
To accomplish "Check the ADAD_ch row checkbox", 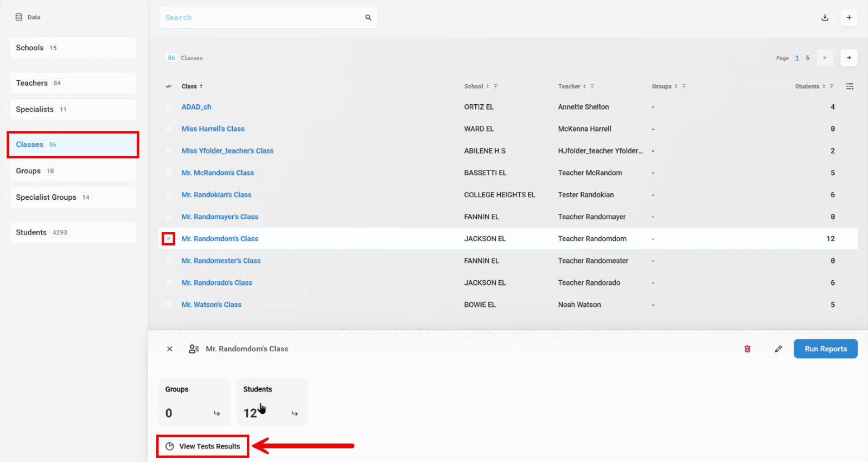I will 169,107.
